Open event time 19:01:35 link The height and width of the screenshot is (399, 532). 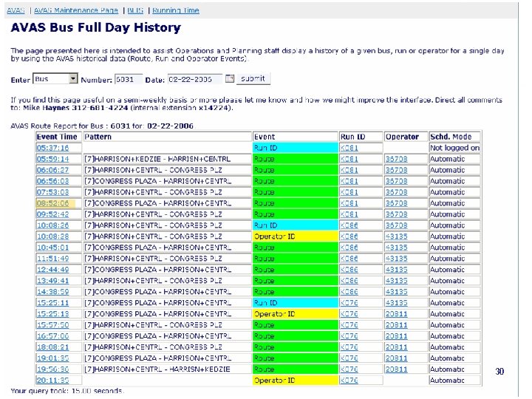(52, 358)
